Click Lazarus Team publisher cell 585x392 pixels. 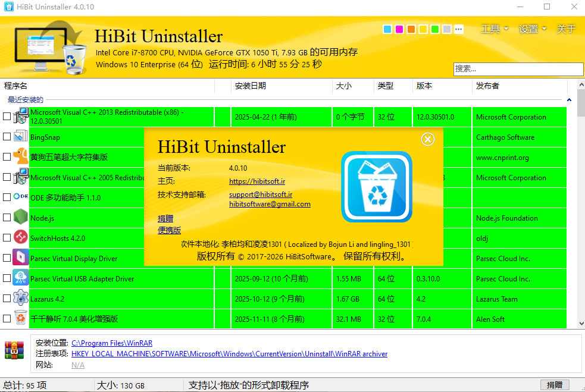(x=520, y=299)
